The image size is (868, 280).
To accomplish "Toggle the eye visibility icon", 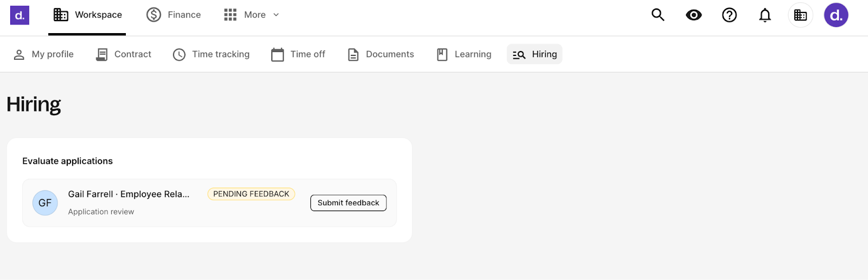I will [693, 15].
